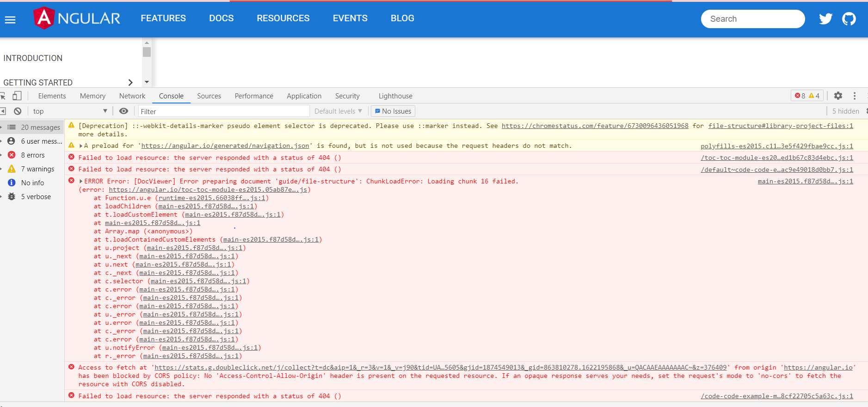Click the No Issues button
868x407 pixels.
coord(393,111)
